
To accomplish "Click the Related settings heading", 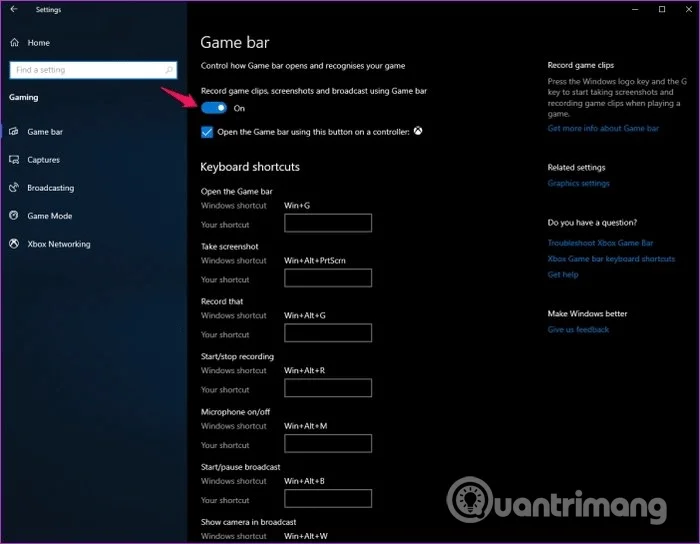I will pos(576,167).
